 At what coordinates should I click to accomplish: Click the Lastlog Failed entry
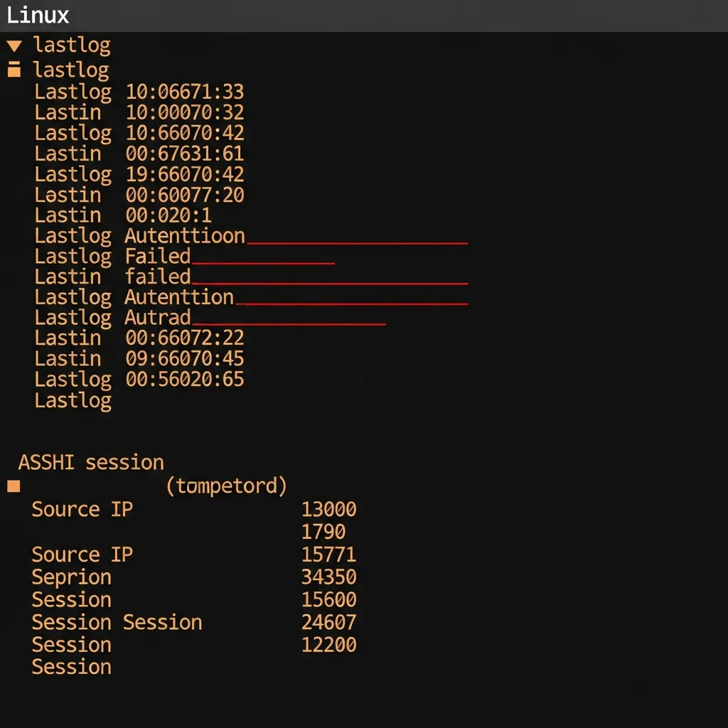(114, 256)
